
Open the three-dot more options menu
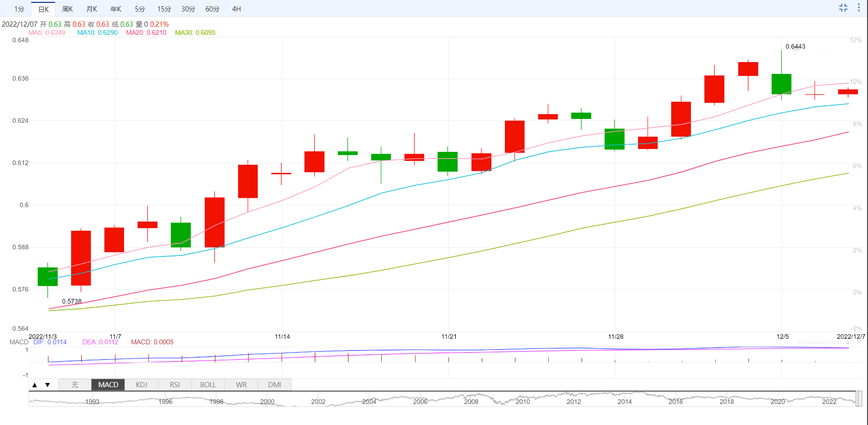click(x=859, y=8)
